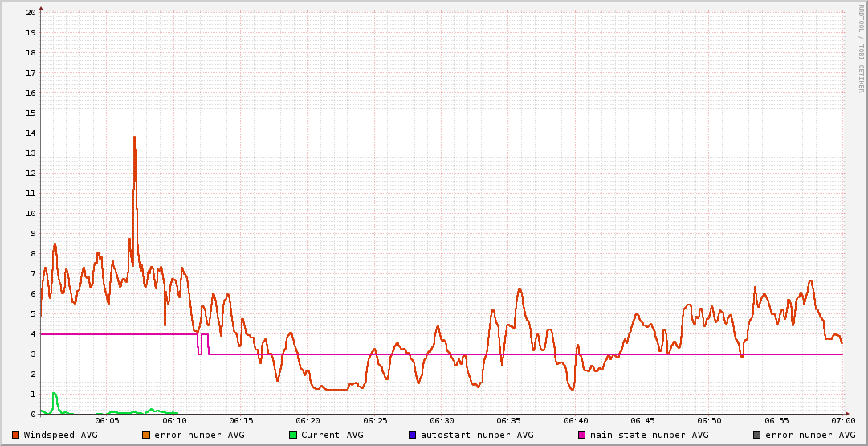The image size is (868, 446).
Task: Click the orange error_number legend swatch
Action: coord(146,435)
